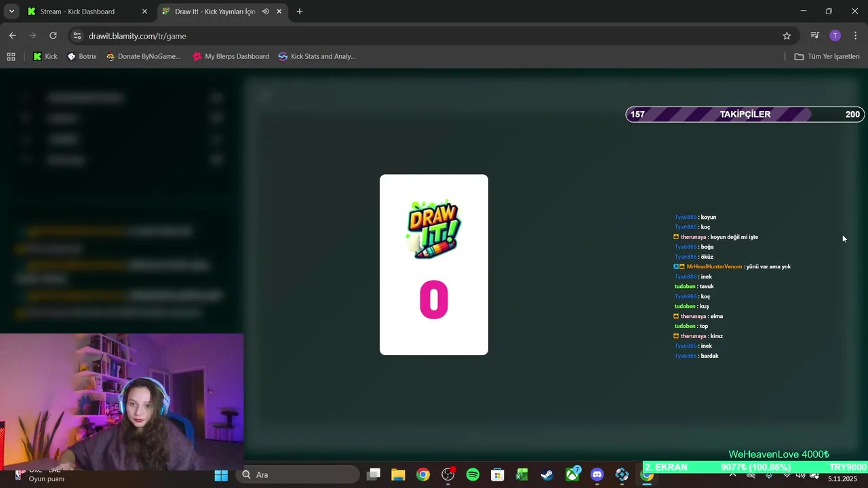Open the Kick bookmark

coord(45,56)
